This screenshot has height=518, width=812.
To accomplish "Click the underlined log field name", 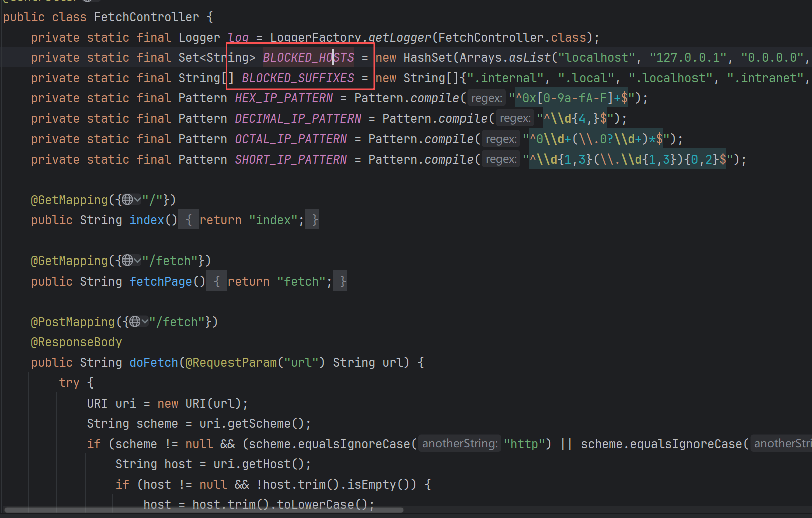I will 238,38.
